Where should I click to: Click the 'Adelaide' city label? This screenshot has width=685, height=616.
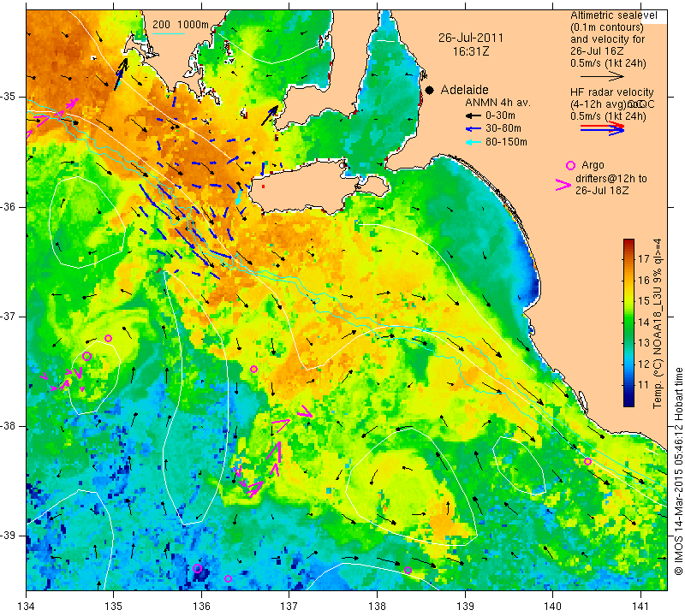tap(464, 90)
